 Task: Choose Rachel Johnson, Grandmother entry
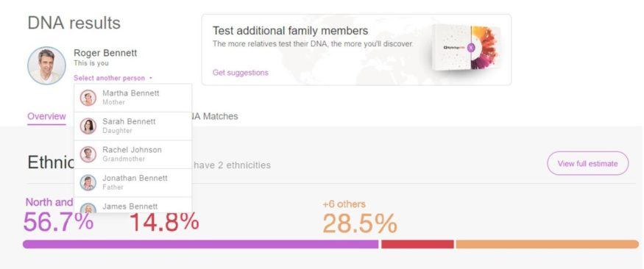click(x=132, y=154)
